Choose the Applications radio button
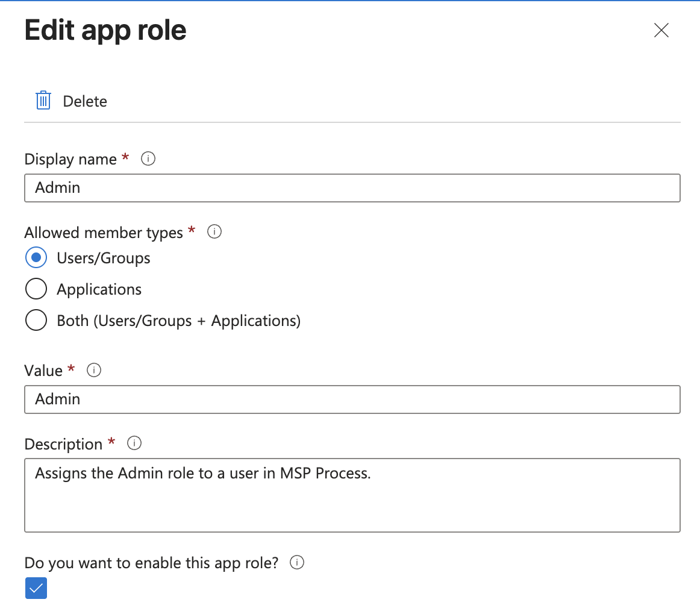The width and height of the screenshot is (700, 611). (36, 289)
